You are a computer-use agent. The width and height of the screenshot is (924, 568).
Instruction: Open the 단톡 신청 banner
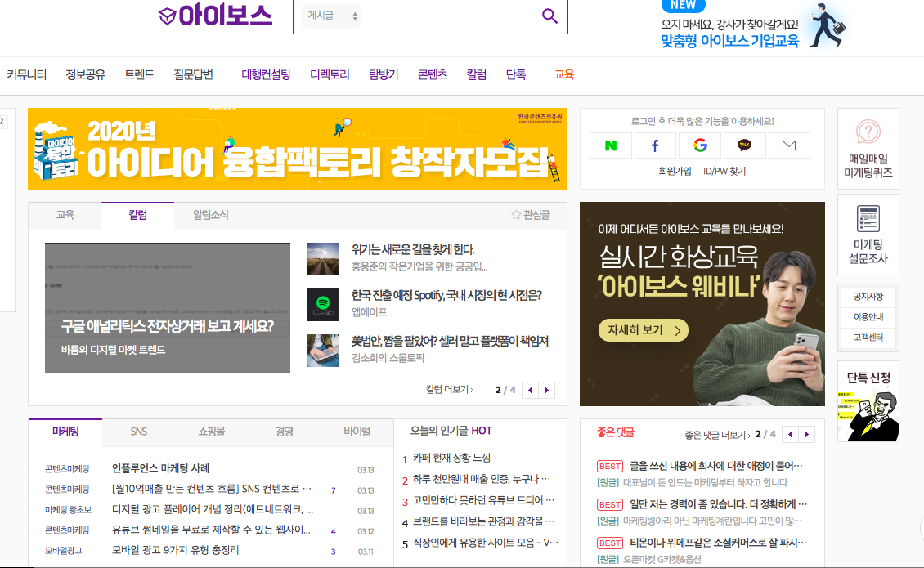[868, 401]
